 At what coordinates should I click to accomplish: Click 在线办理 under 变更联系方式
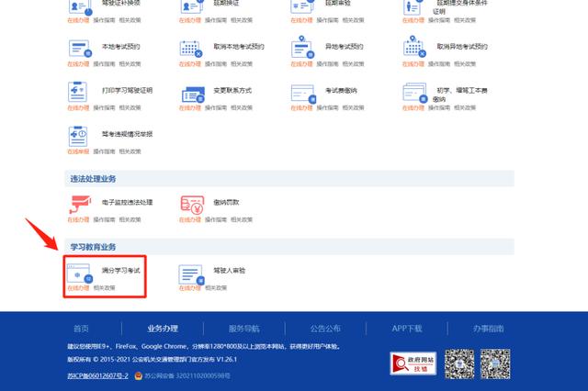190,108
